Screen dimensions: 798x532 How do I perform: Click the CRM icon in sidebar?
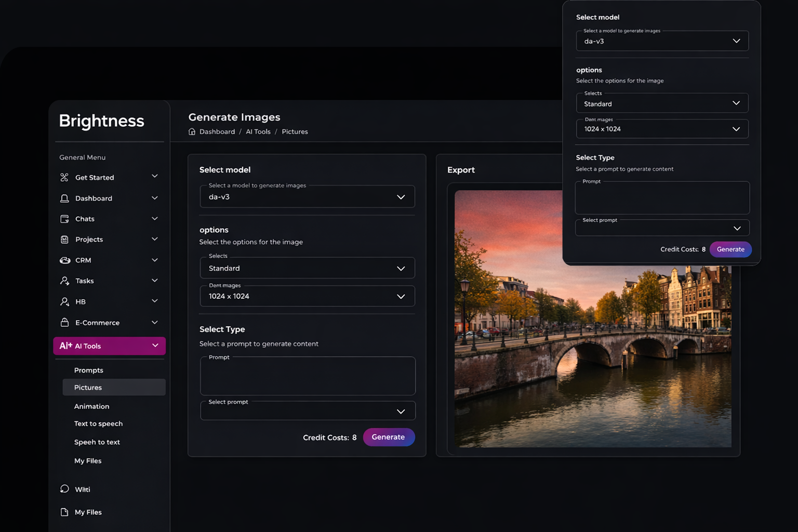point(65,260)
